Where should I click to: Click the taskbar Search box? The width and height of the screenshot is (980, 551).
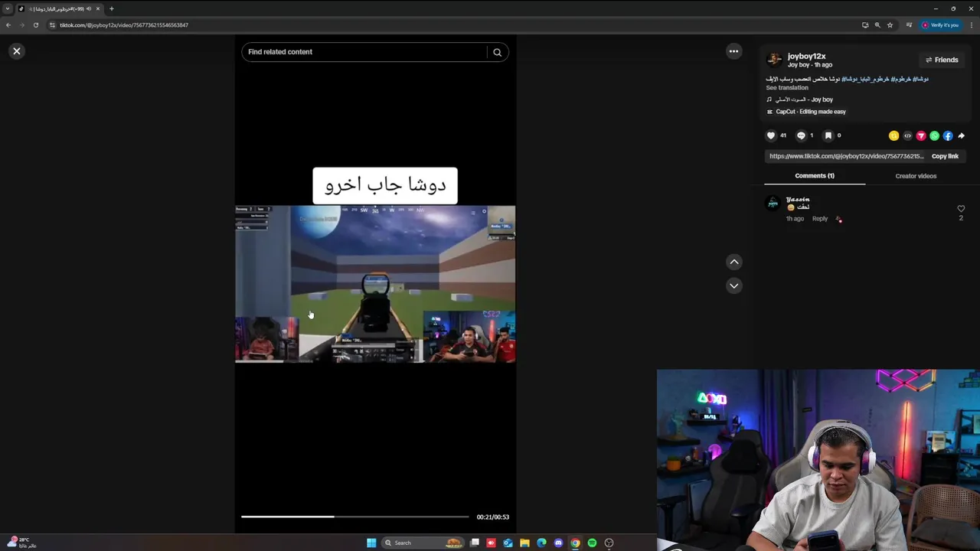click(x=423, y=543)
